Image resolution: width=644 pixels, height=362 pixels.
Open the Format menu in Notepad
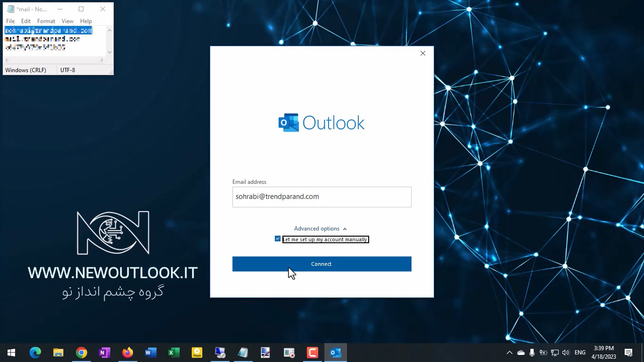[46, 21]
